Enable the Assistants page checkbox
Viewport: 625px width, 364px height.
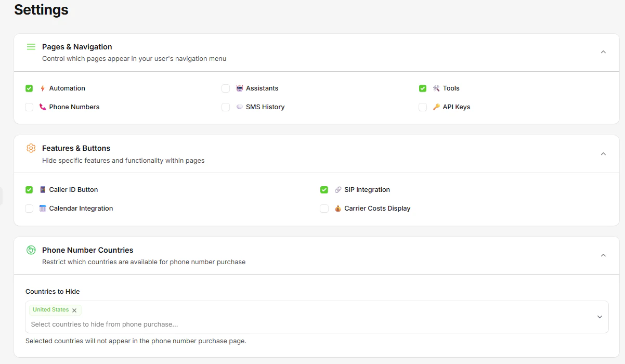coord(226,88)
